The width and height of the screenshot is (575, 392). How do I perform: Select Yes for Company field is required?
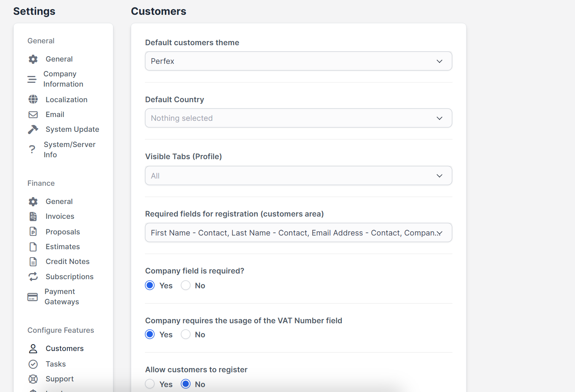click(x=150, y=285)
